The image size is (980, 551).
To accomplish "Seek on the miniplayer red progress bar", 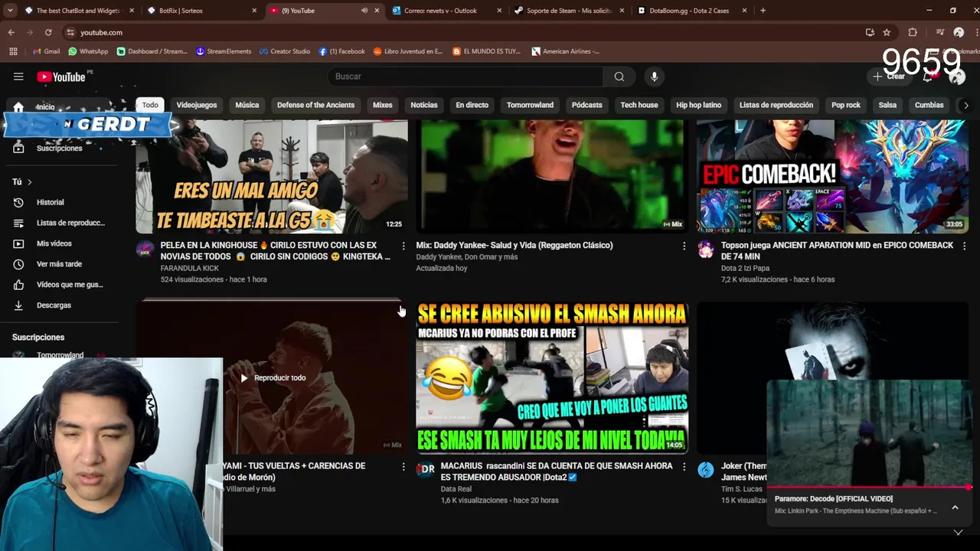I will 869,487.
